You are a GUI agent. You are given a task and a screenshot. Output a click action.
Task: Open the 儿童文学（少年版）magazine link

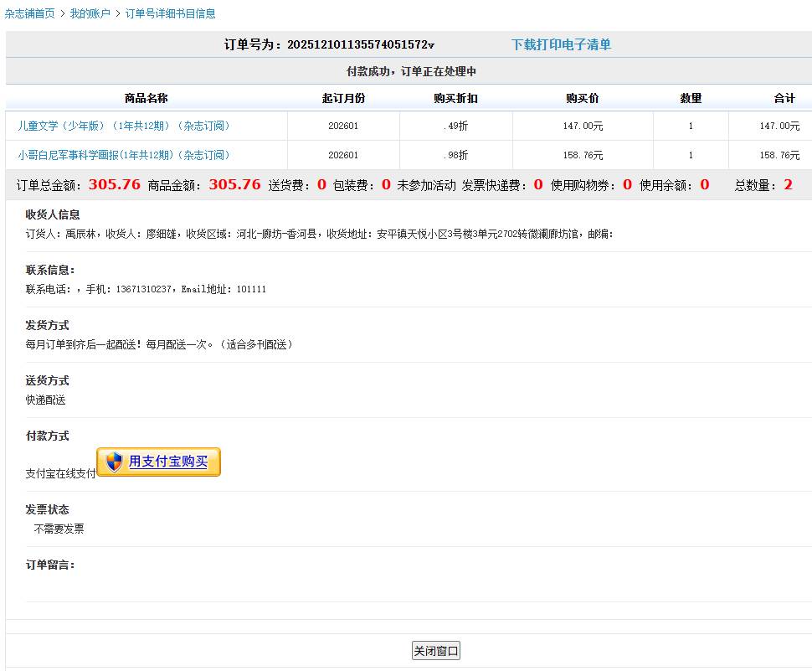pos(123,126)
